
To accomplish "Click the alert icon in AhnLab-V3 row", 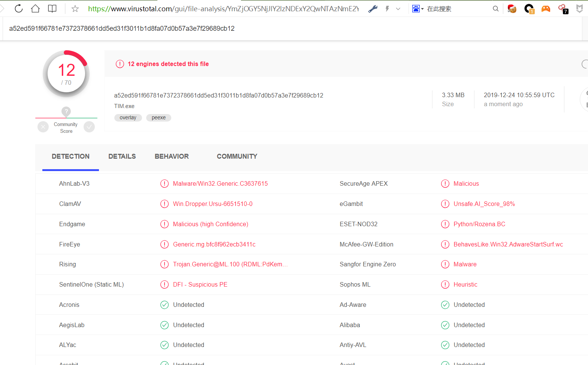I will [165, 183].
